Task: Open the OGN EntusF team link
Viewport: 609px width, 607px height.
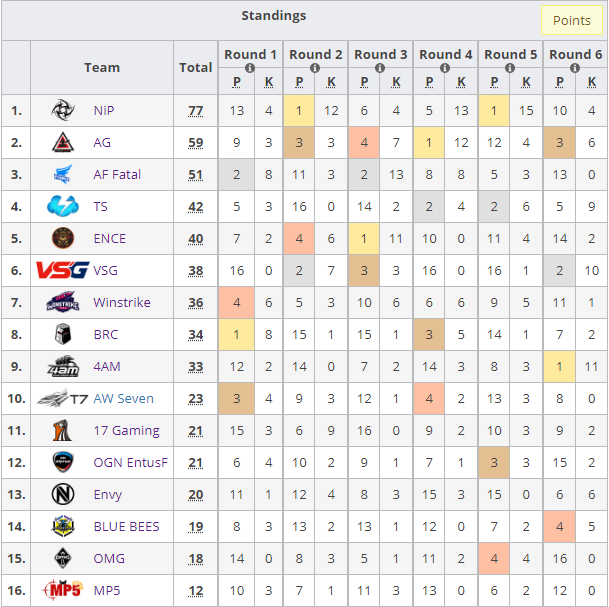Action: [x=130, y=463]
